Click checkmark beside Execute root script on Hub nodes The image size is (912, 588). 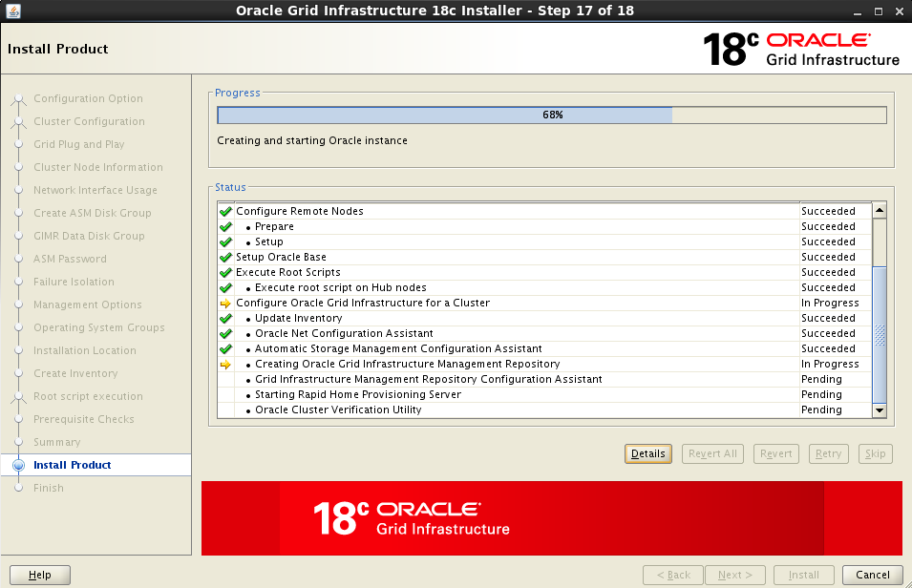coord(225,288)
